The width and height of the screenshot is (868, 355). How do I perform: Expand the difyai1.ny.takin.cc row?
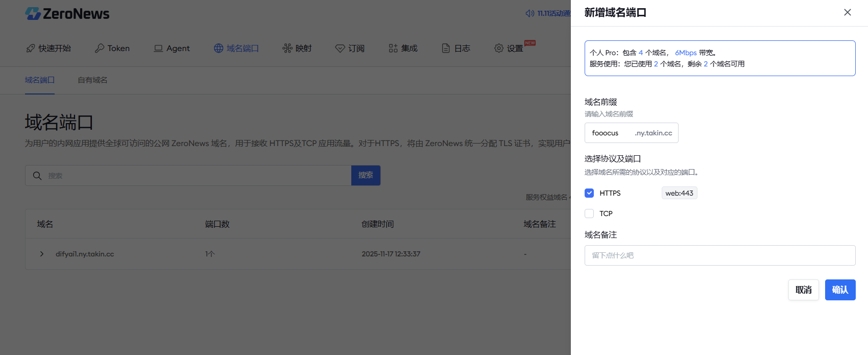click(x=42, y=254)
